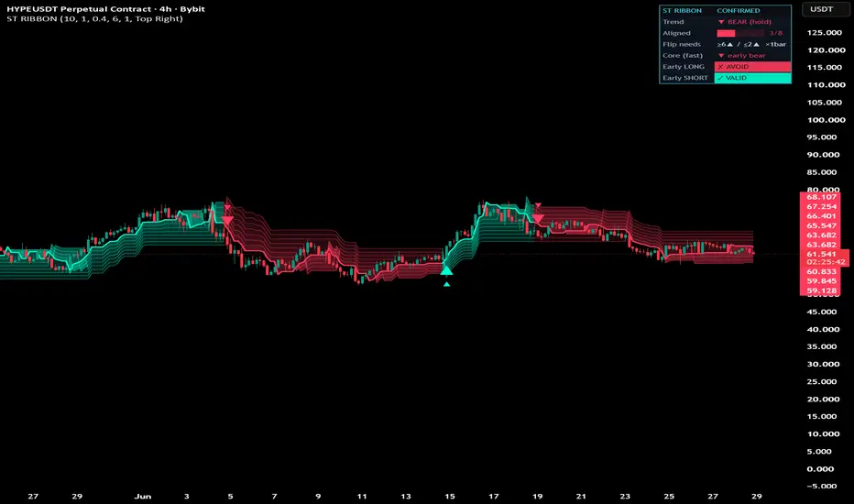The image size is (854, 504).
Task: Click the Core (fast) row label
Action: 683,56
